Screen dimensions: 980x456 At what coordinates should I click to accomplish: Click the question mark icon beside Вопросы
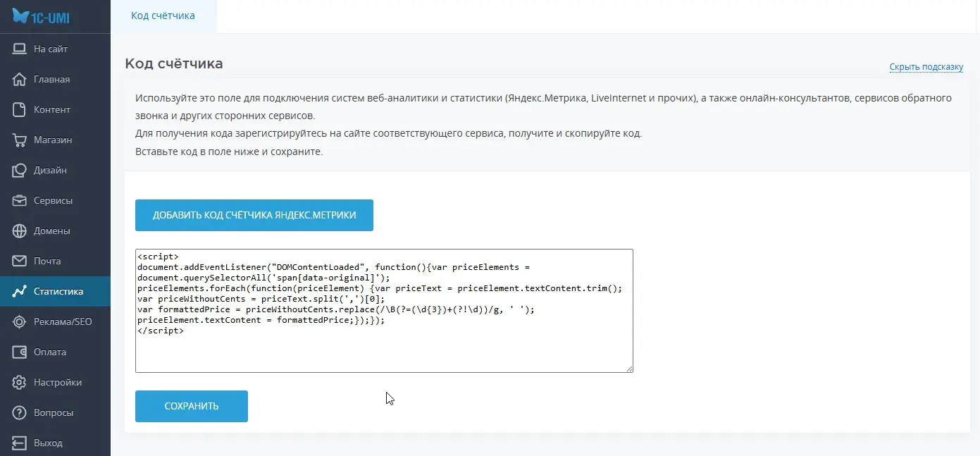coord(20,412)
